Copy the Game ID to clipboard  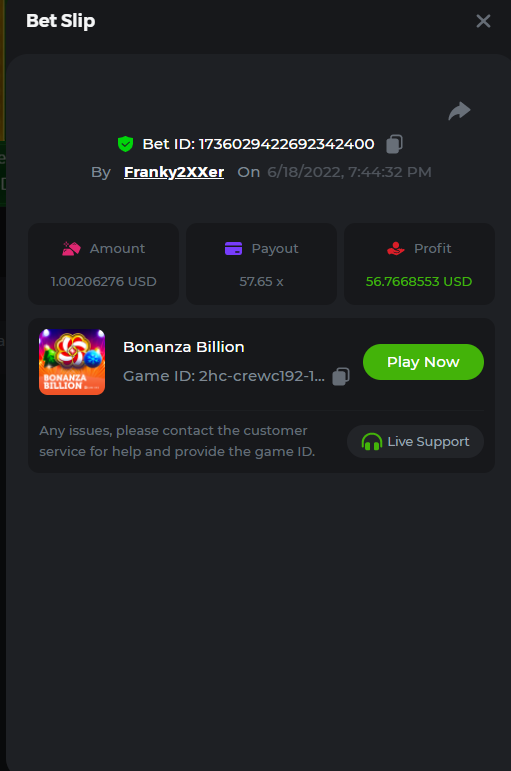pyautogui.click(x=341, y=377)
